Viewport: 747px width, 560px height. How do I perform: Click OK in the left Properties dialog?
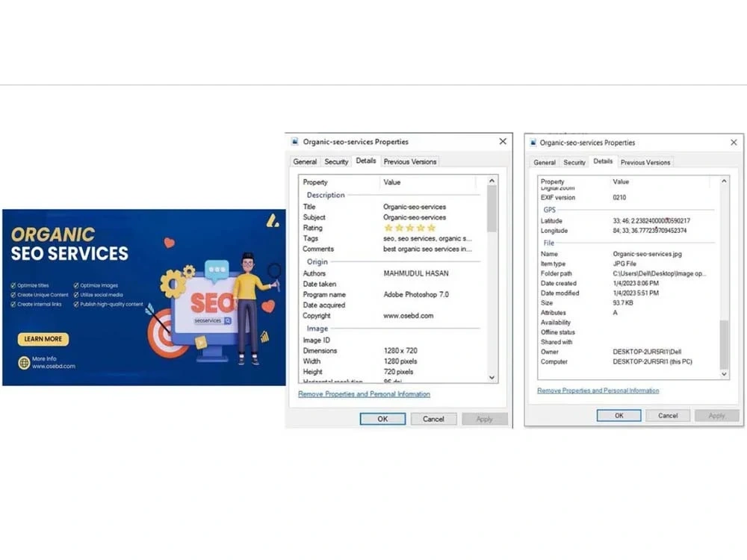pos(382,419)
